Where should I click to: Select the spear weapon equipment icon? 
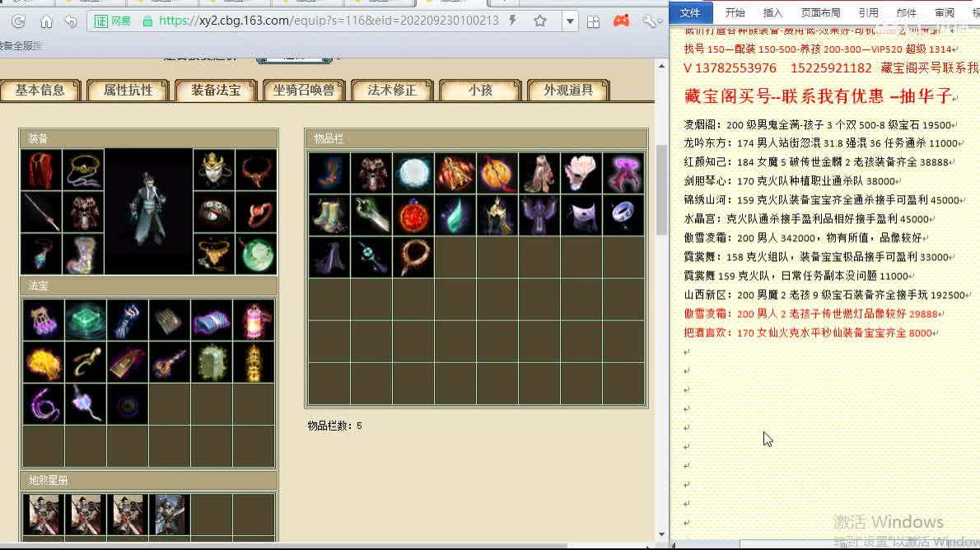[41, 212]
